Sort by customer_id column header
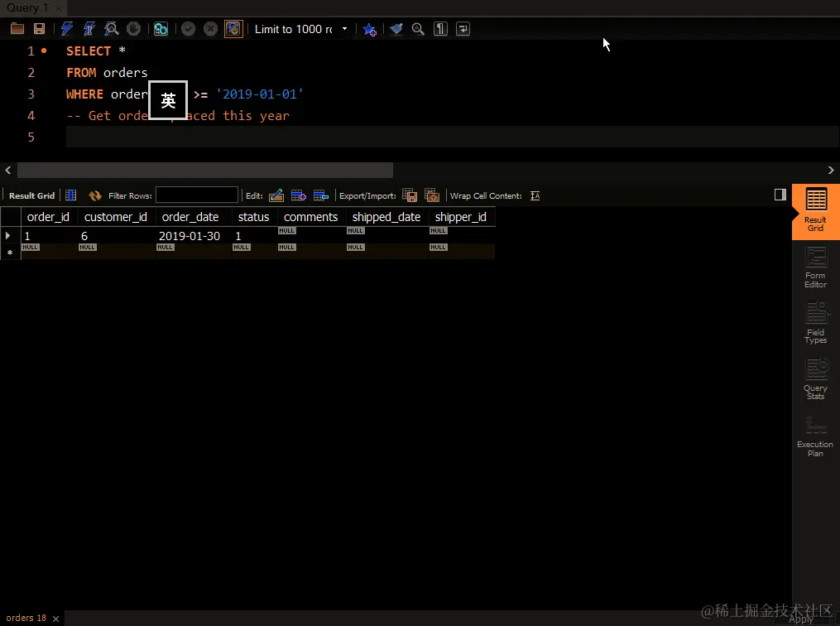The height and width of the screenshot is (626, 840). [x=116, y=217]
